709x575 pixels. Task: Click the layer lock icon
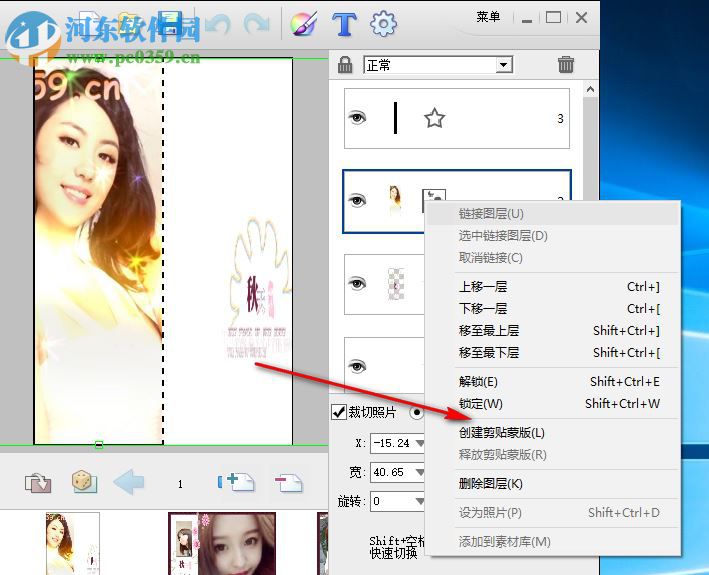point(345,65)
